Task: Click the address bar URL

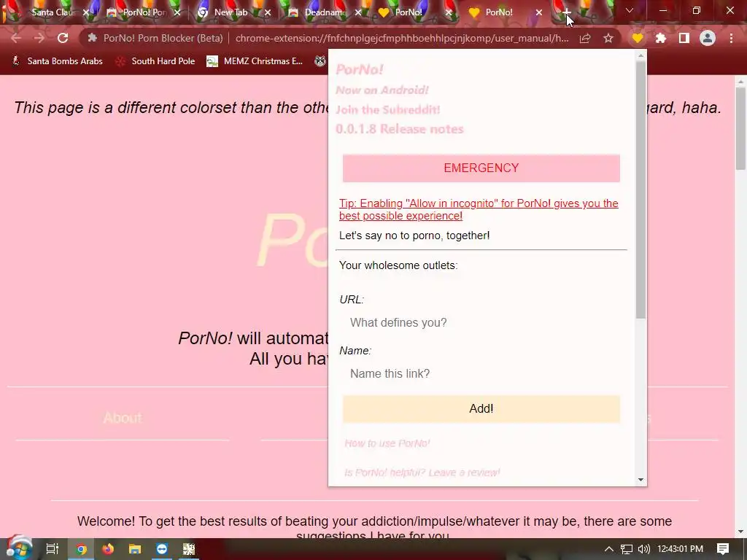Action: pos(402,38)
